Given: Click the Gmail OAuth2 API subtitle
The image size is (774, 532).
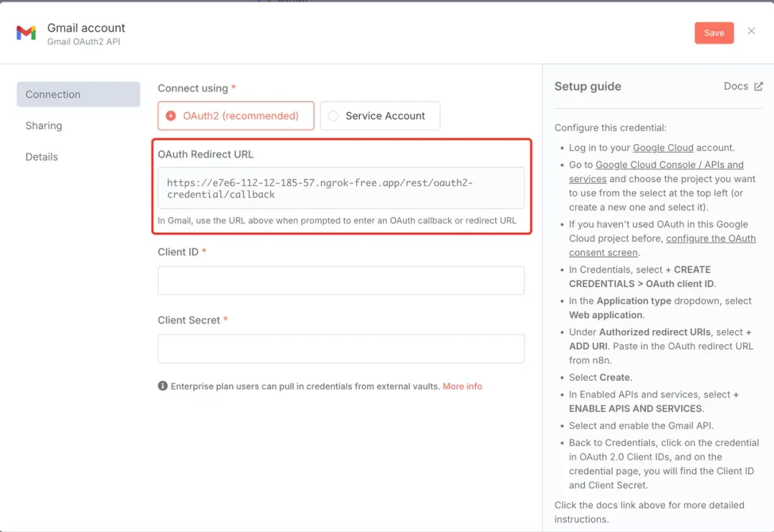Looking at the screenshot, I should point(84,42).
